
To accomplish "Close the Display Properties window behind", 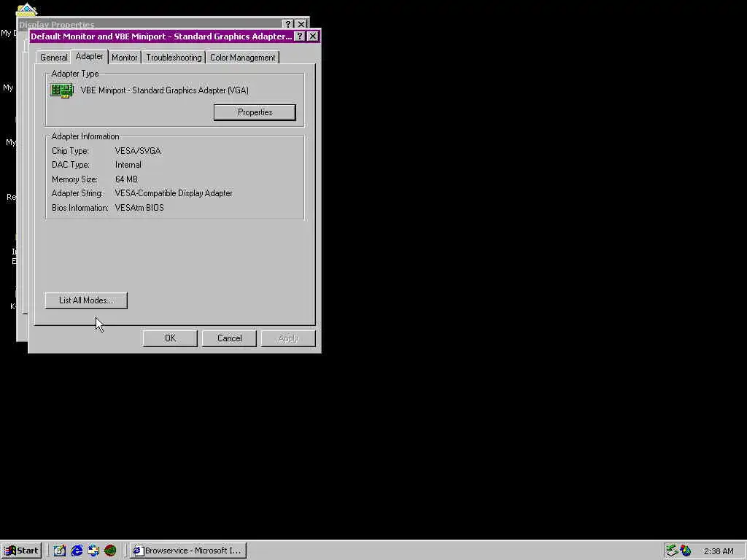I will click(x=301, y=24).
